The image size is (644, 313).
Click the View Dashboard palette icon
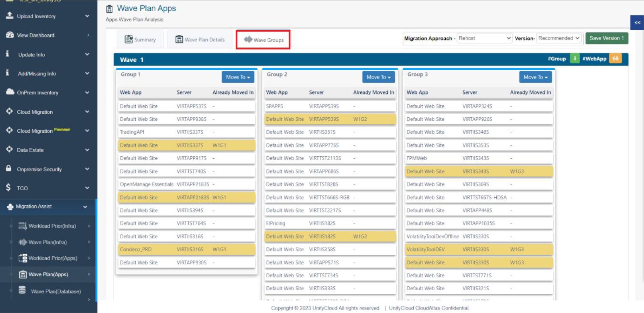click(10, 35)
